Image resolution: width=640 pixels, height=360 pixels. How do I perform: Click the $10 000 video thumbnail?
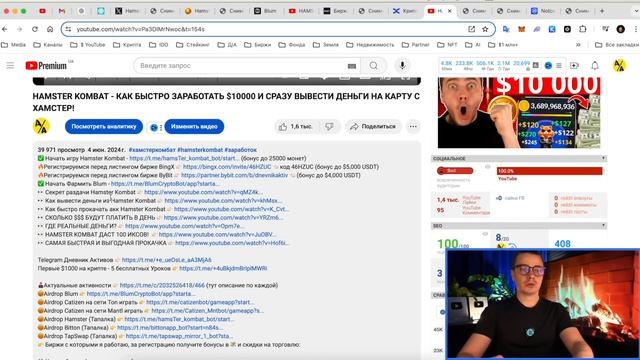click(x=519, y=113)
